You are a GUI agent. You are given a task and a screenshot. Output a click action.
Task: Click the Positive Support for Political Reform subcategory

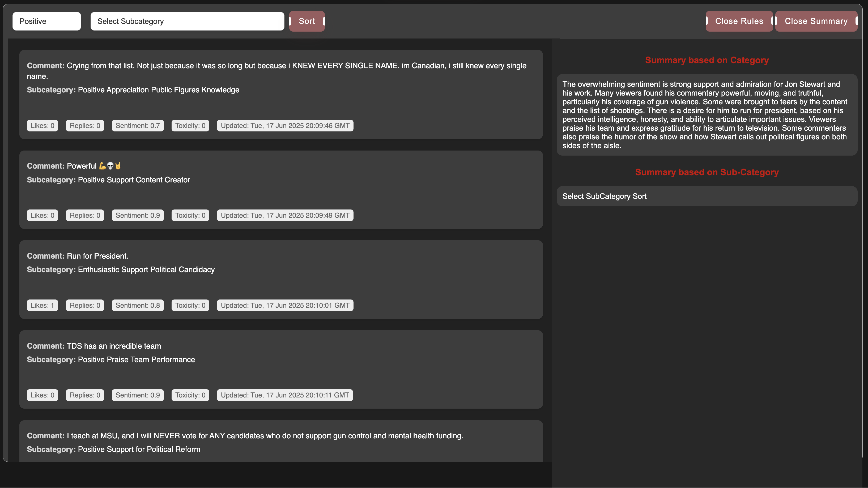(x=139, y=450)
